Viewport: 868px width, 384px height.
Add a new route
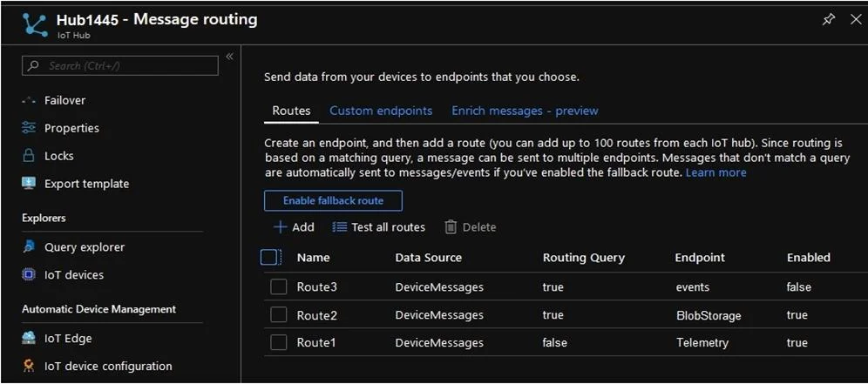click(294, 227)
